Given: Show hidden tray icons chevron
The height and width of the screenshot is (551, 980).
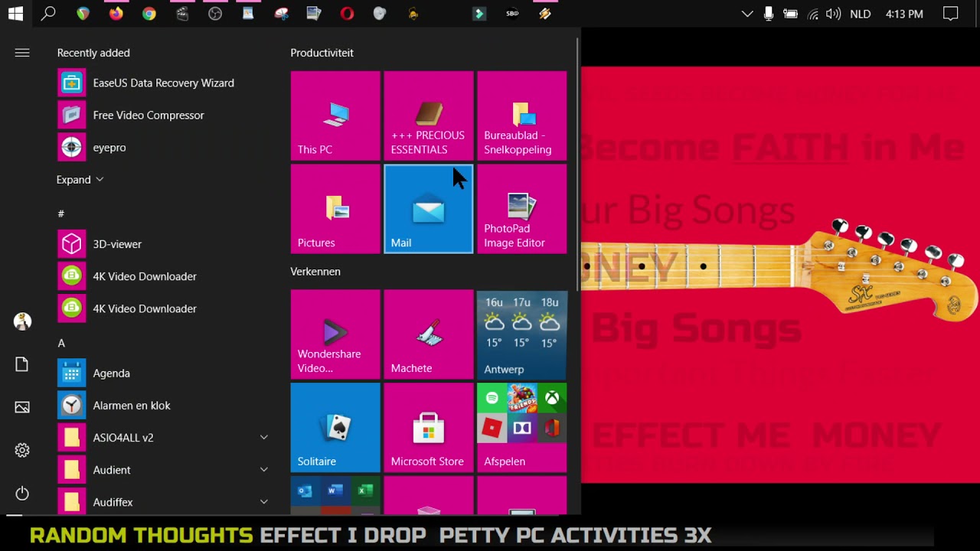Looking at the screenshot, I should pyautogui.click(x=747, y=14).
